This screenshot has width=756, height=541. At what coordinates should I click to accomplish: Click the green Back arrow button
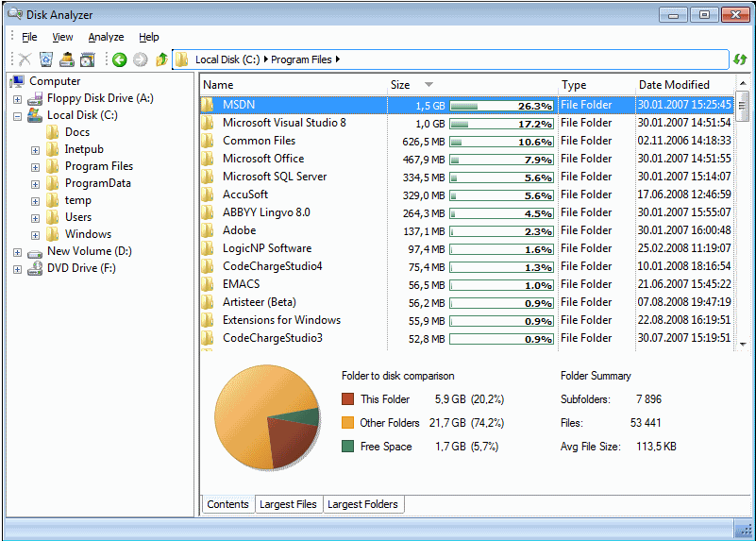point(119,59)
